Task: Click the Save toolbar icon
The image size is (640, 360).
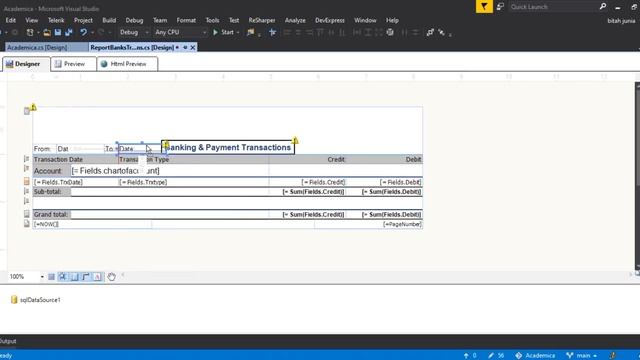Action: tap(58, 32)
